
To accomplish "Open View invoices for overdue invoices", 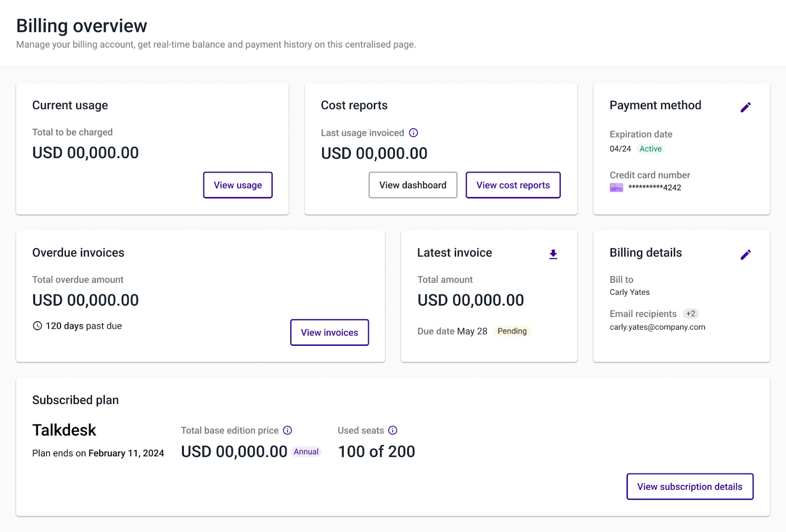I will 330,333.
